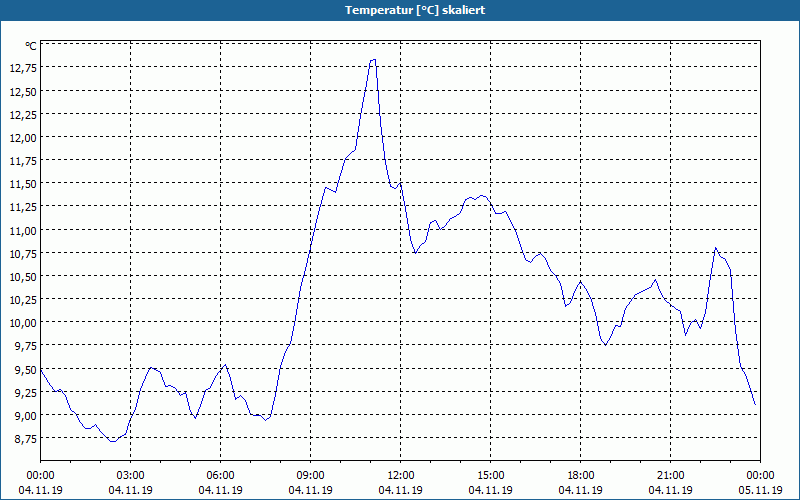Click the 21:00 time label
The image size is (800, 500).
coord(670,476)
